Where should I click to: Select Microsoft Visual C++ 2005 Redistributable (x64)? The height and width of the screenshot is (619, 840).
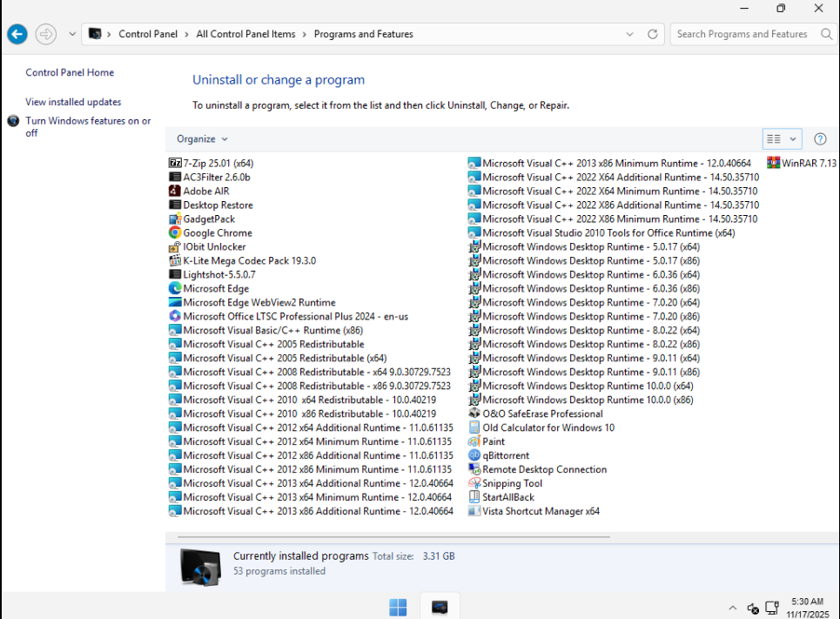pos(278,358)
